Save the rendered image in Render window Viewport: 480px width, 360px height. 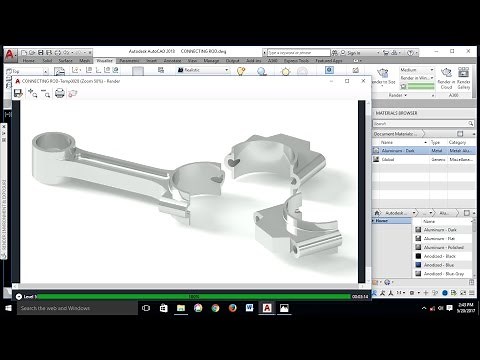coord(18,93)
